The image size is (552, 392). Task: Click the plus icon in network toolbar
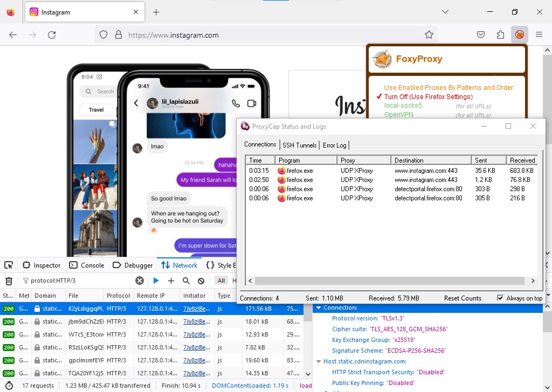click(171, 281)
